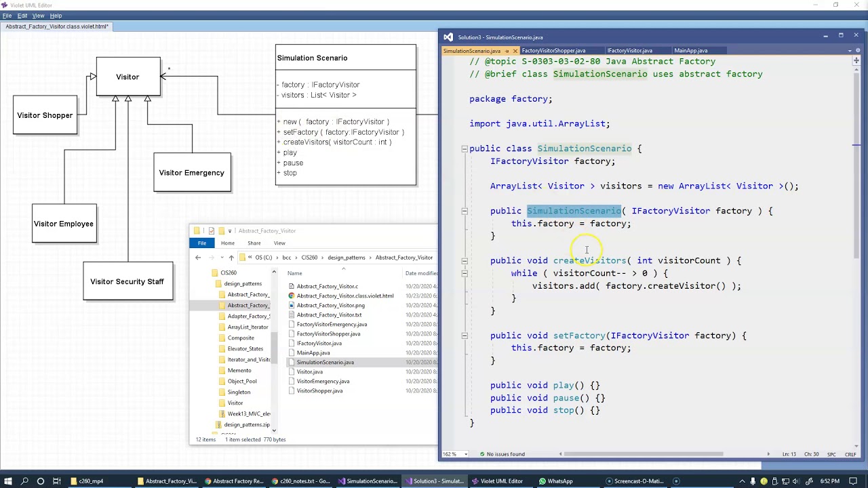The height and width of the screenshot is (488, 868).
Task: Open the View ribbon tab in File Explorer
Action: (x=279, y=243)
